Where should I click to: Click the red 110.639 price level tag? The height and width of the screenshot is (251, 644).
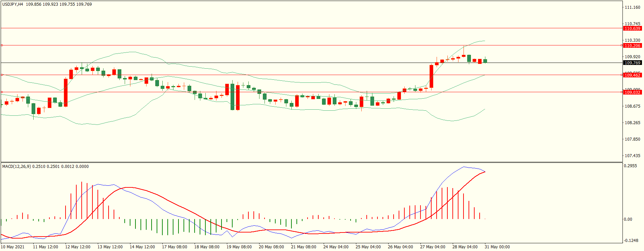tap(633, 29)
